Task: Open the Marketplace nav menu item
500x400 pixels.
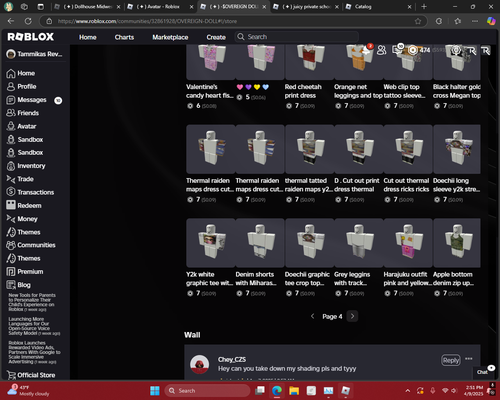Action: pos(170,37)
